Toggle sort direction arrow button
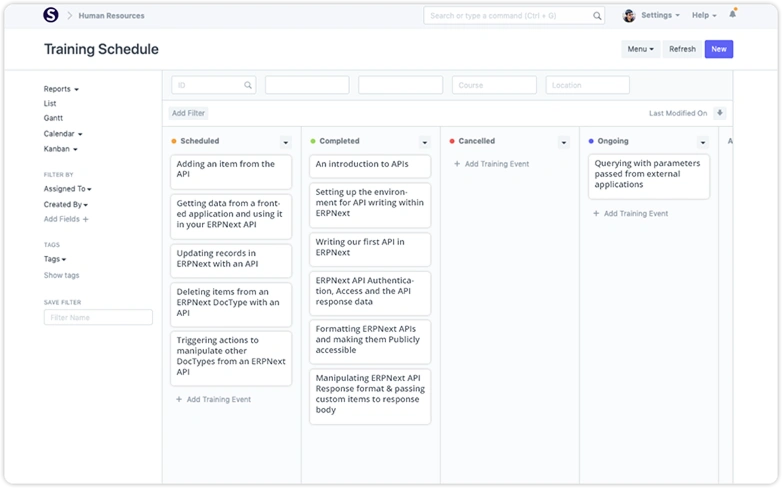 (720, 113)
